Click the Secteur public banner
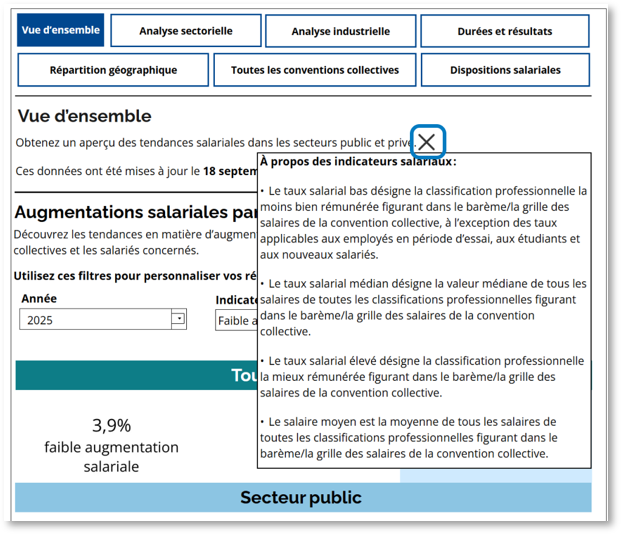621x534 pixels. click(303, 497)
